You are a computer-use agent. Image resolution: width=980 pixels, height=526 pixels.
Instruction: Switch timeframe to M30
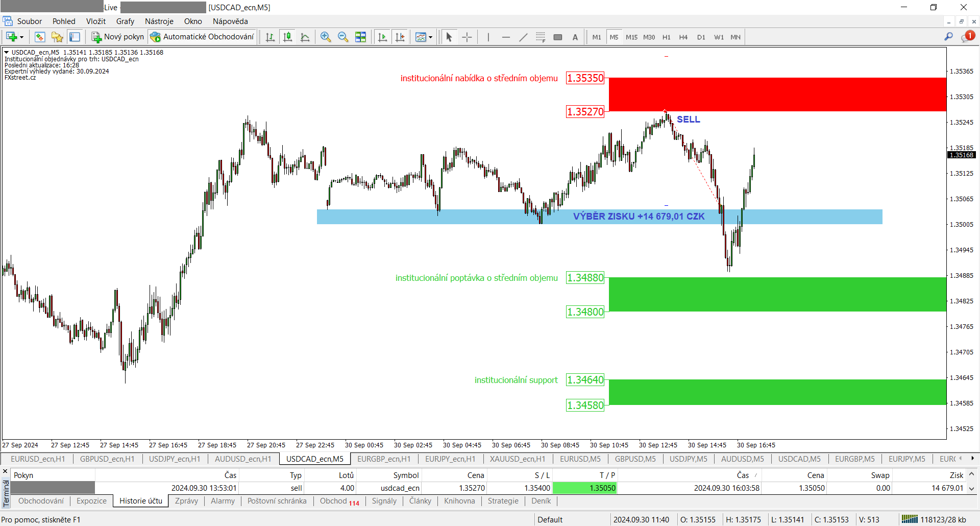649,37
